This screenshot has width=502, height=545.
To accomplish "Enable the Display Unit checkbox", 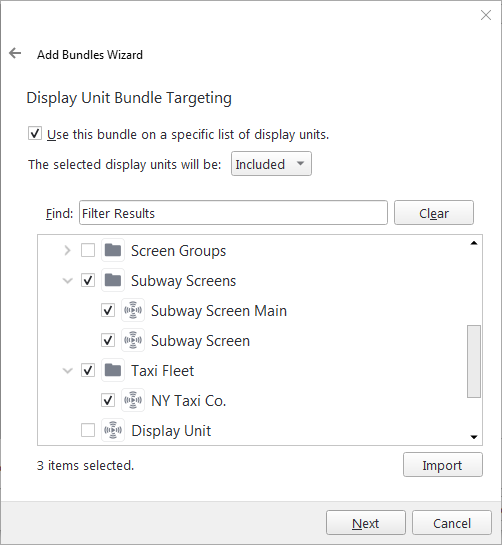I will pyautogui.click(x=88, y=430).
